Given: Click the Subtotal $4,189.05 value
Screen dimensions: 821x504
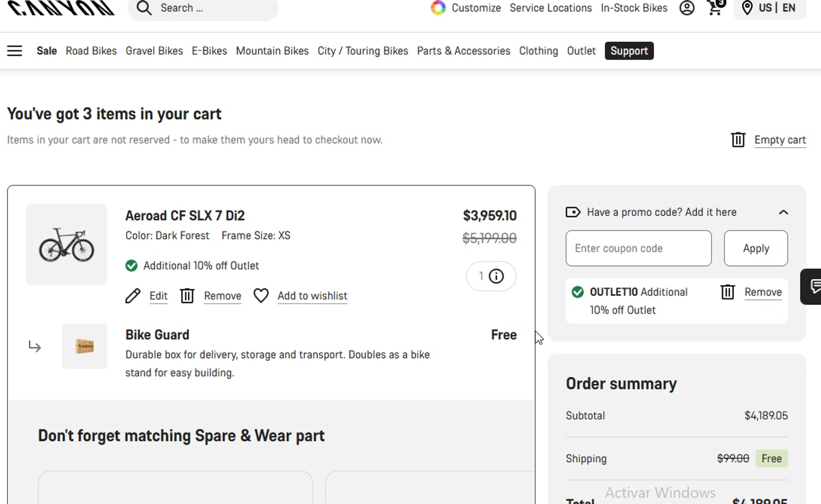Looking at the screenshot, I should point(766,416).
